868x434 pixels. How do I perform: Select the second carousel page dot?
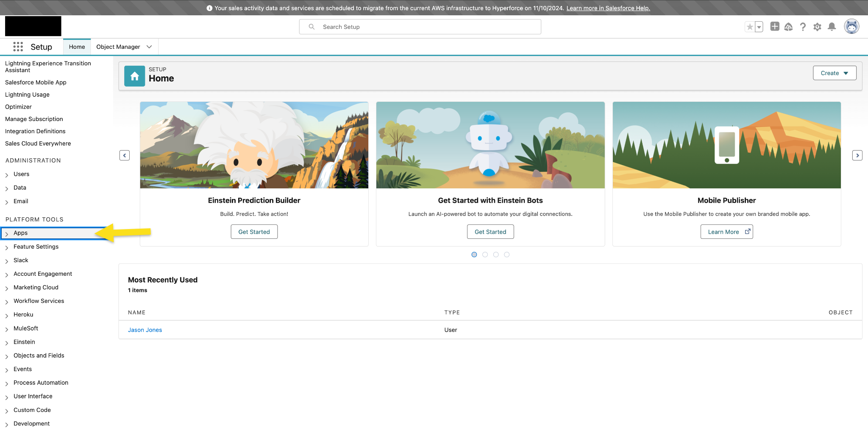[x=485, y=255]
